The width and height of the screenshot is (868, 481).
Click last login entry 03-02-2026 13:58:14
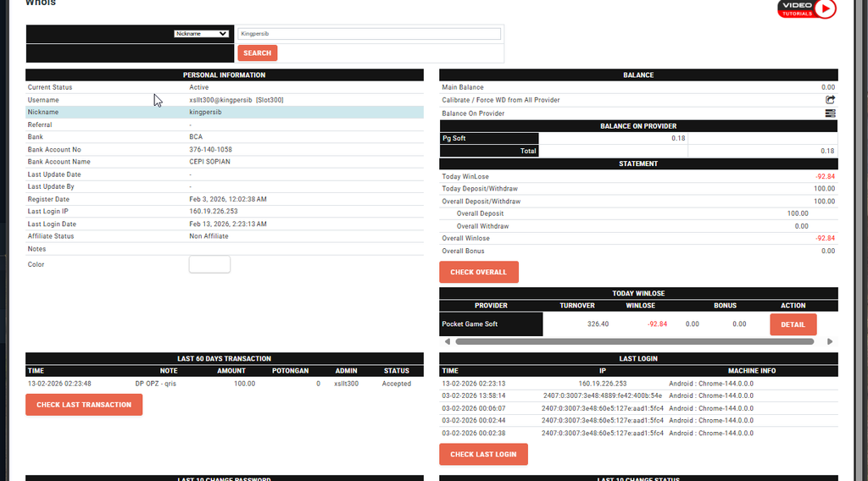tap(473, 395)
